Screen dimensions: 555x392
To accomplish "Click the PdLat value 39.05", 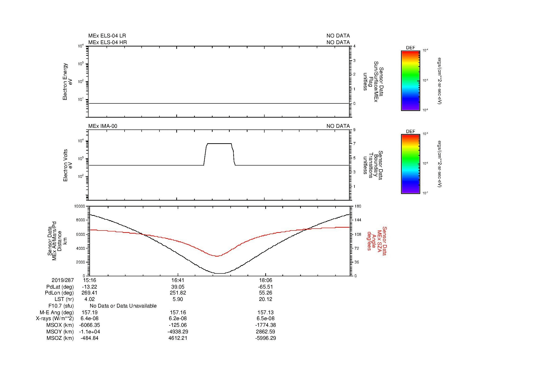I will click(178, 287).
